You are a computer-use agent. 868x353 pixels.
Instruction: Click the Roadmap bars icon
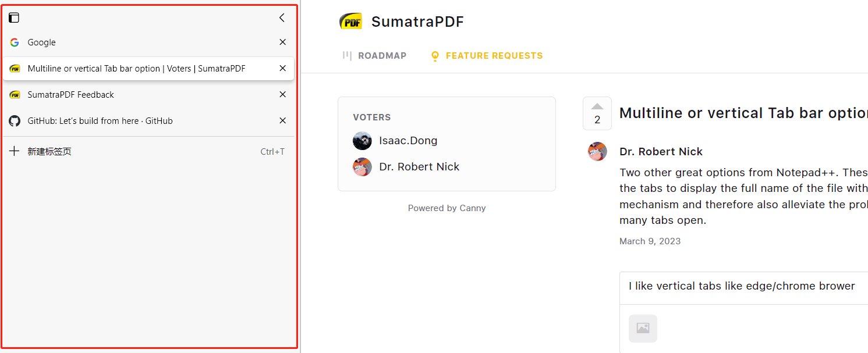(347, 56)
